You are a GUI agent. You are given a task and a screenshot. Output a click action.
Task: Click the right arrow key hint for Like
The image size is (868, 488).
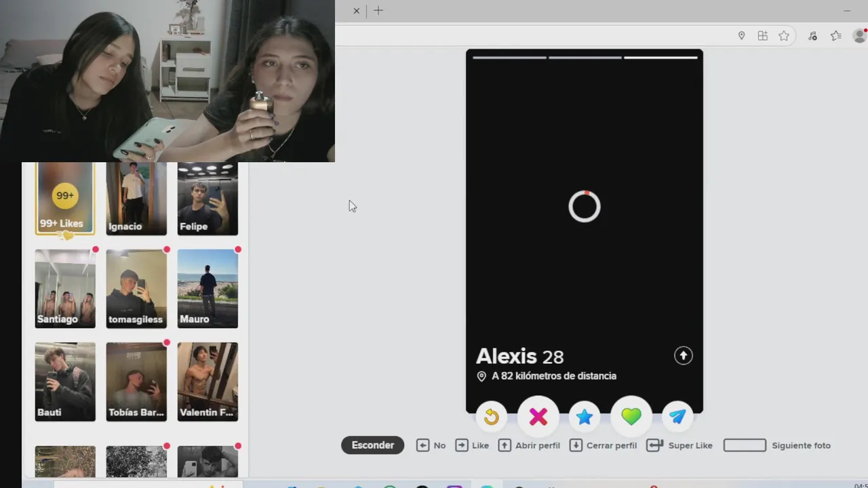click(462, 445)
